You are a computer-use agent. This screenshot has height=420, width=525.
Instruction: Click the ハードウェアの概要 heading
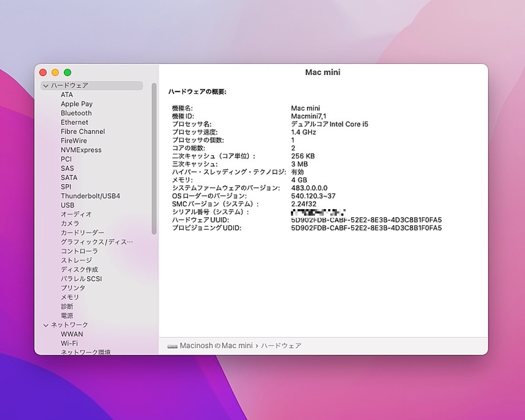pyautogui.click(x=197, y=92)
